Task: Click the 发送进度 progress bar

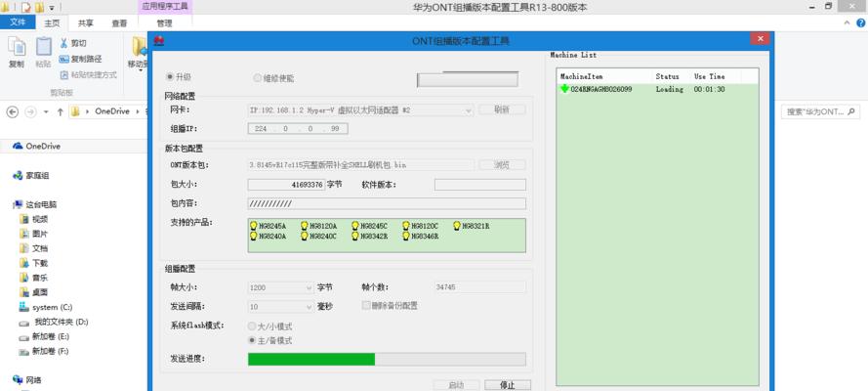Action: click(x=387, y=360)
